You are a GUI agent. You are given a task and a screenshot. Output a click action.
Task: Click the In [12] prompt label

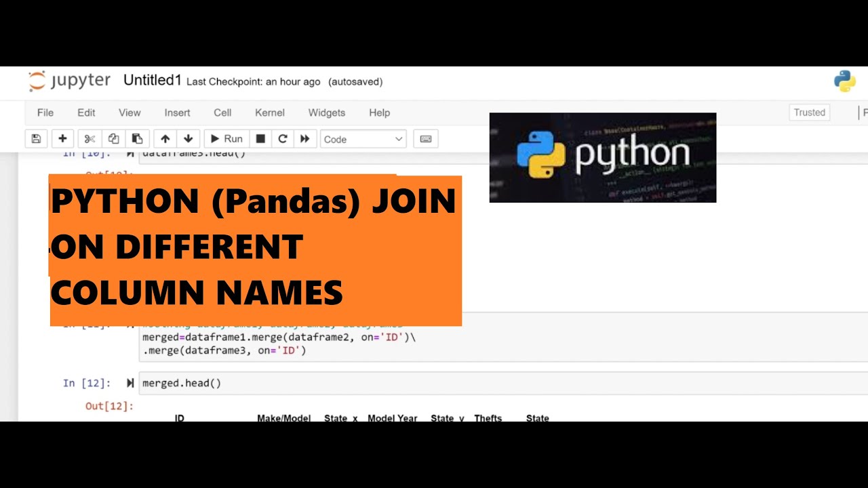coord(86,384)
